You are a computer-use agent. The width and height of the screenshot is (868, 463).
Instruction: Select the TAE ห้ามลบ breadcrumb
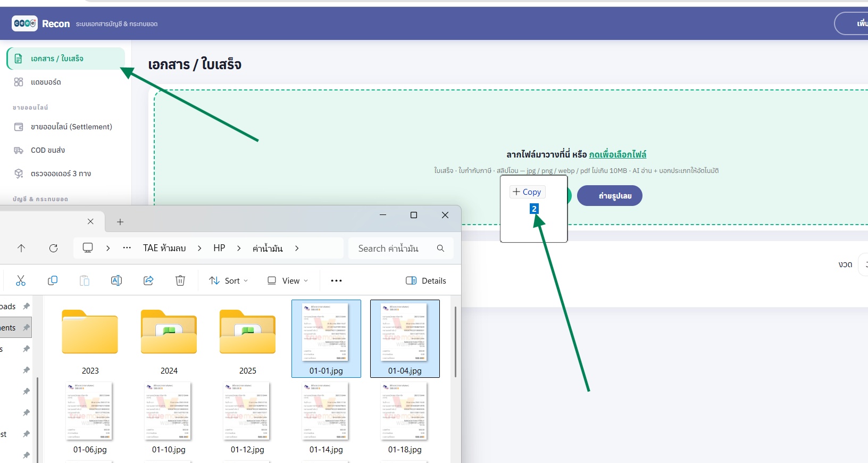click(164, 248)
